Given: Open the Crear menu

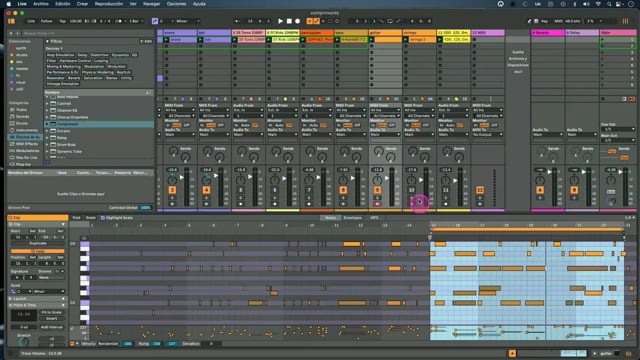Looking at the screenshot, I should (82, 4).
